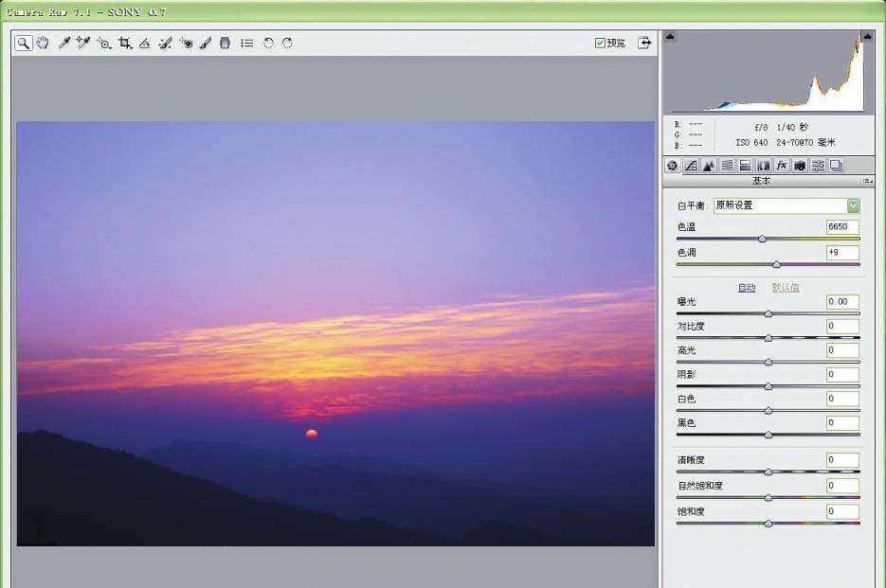
Task: Switch to the Tone Curve tab
Action: click(x=691, y=166)
